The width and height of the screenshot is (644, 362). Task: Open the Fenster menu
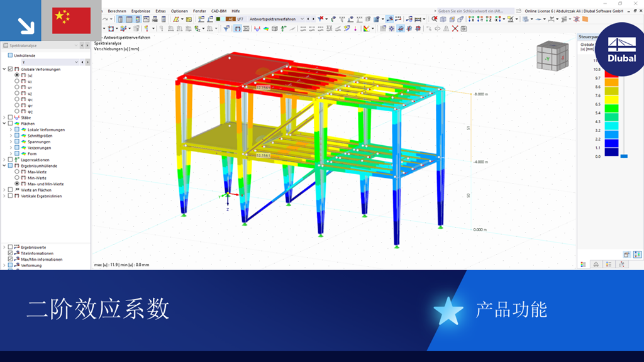coord(199,11)
